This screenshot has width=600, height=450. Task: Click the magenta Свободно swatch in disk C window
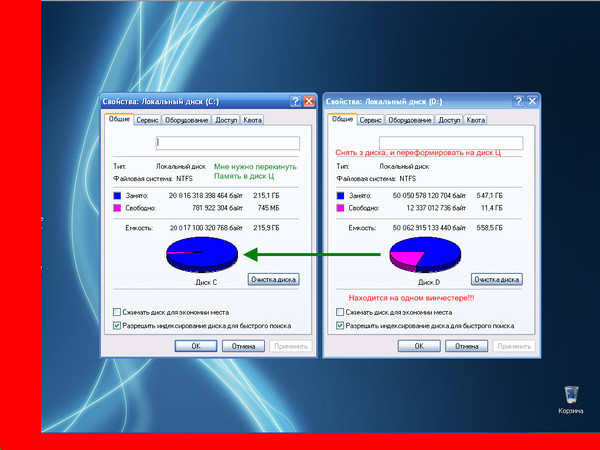117,208
